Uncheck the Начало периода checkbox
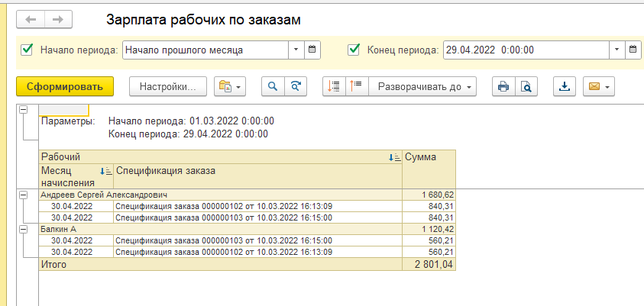This screenshot has height=306, width=644. pyautogui.click(x=27, y=50)
